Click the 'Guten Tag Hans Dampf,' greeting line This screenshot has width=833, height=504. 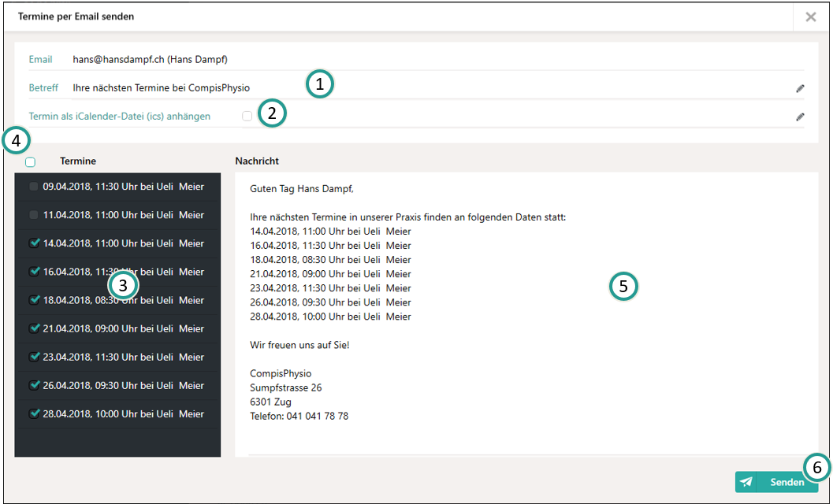pos(302,188)
